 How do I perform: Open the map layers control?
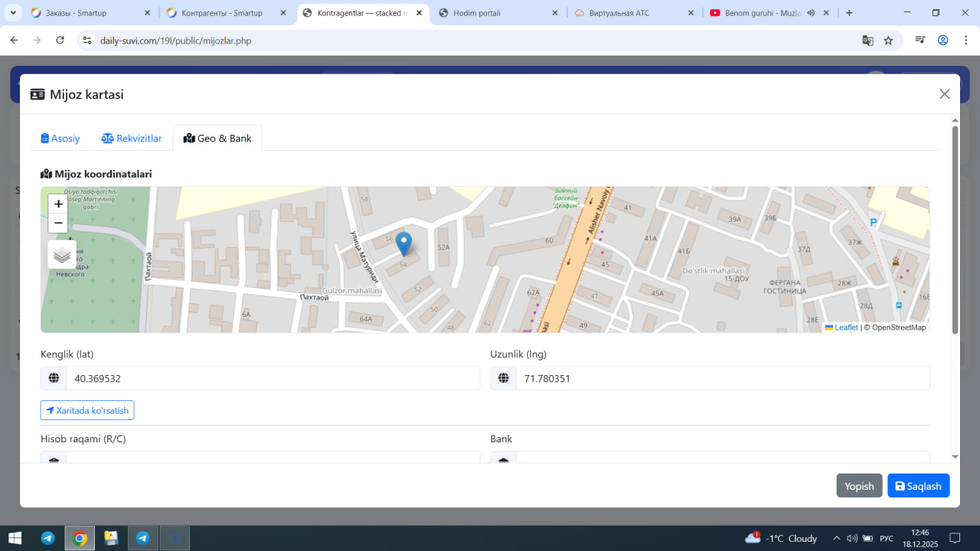[x=62, y=255]
